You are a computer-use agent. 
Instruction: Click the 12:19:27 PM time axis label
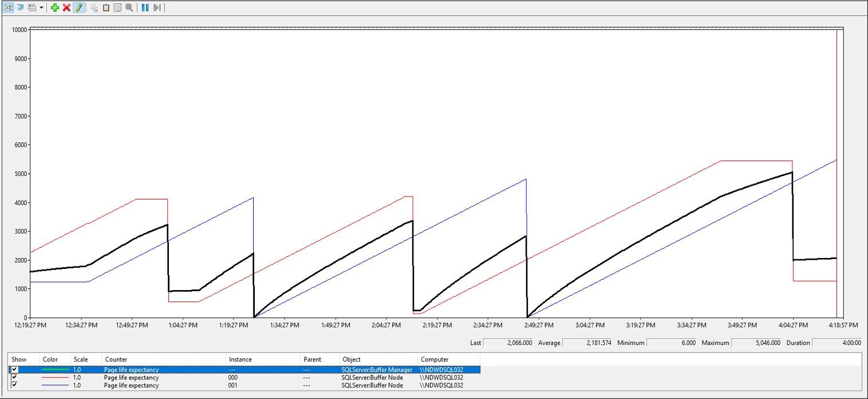(x=30, y=325)
